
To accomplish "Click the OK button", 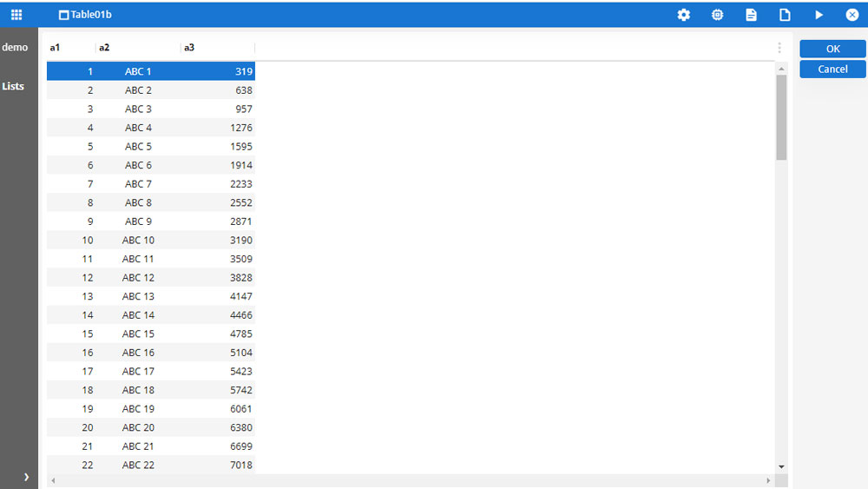I will point(832,49).
